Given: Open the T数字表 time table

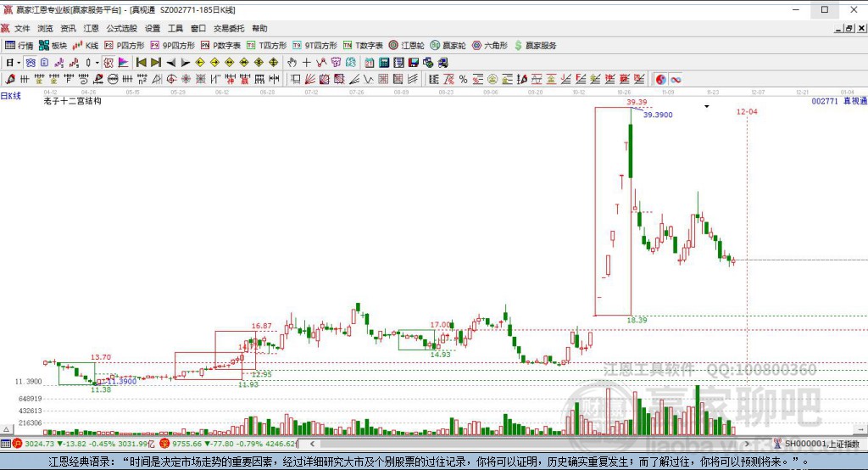Looking at the screenshot, I should [x=363, y=46].
